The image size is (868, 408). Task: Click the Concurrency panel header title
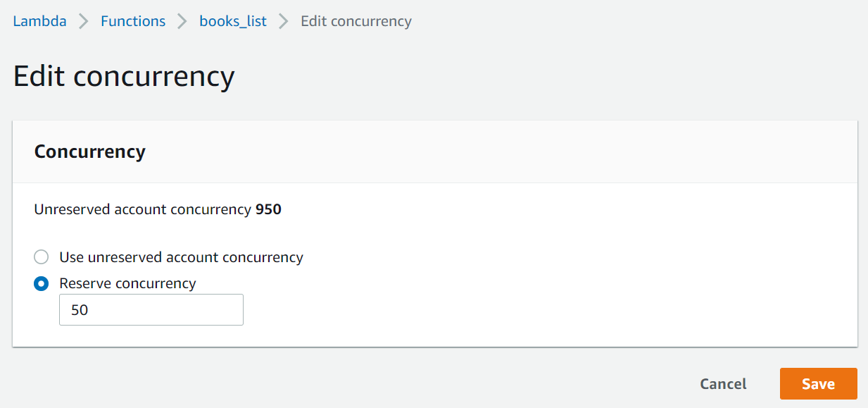click(x=90, y=152)
